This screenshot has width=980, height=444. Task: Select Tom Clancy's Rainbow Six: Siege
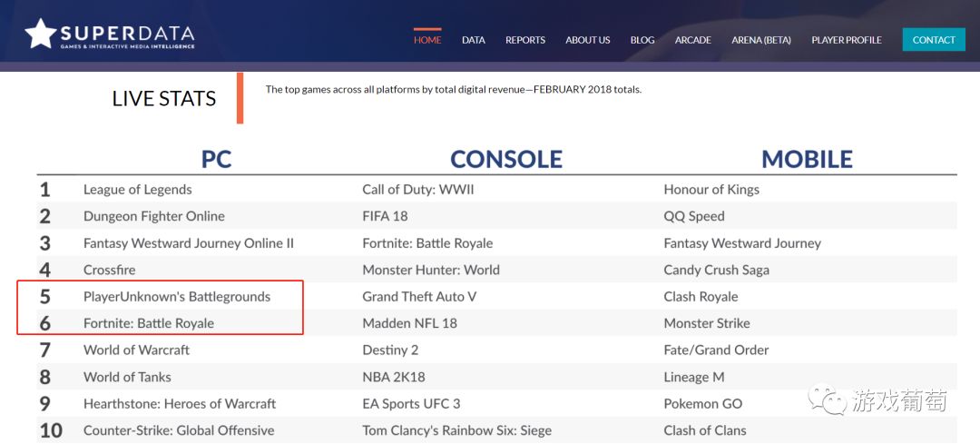point(456,430)
